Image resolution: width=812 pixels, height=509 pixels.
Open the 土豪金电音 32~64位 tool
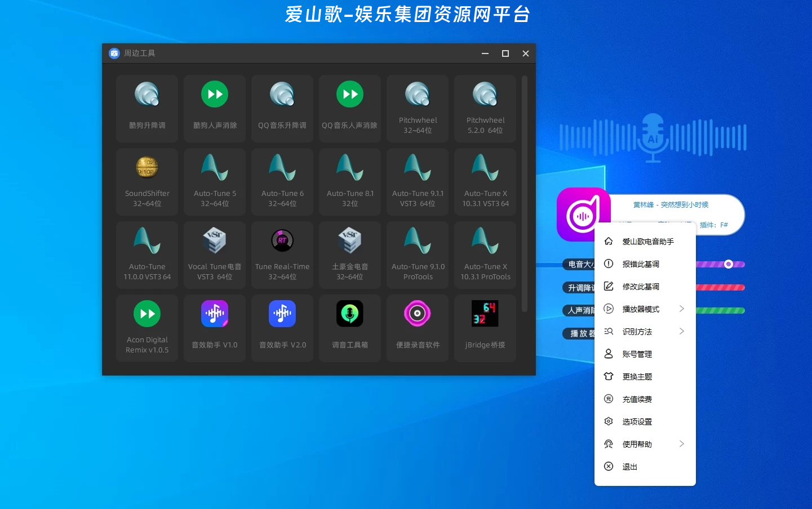pyautogui.click(x=350, y=254)
